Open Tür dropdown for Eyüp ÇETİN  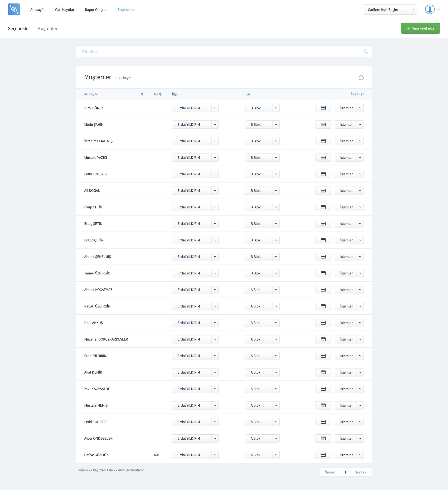tap(276, 207)
